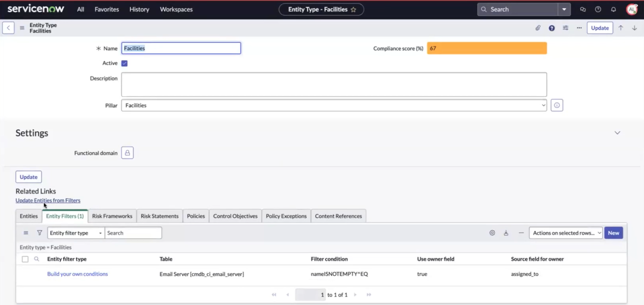
Task: Go to last page double arrow
Action: (x=369, y=295)
